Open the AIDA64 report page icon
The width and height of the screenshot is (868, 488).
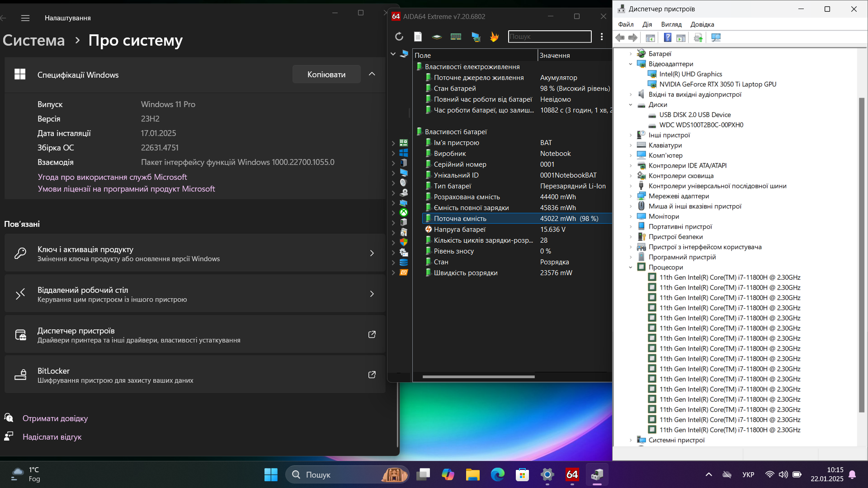click(x=418, y=37)
